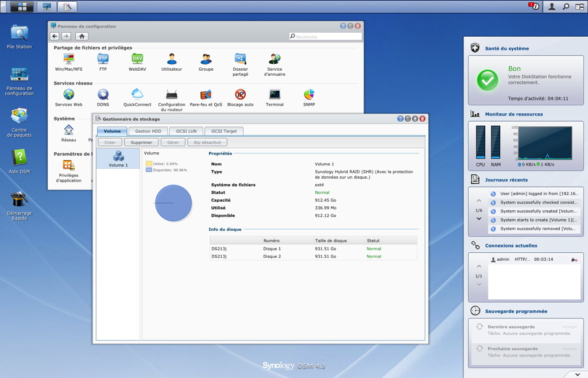Click the volume usage pie chart
The image size is (588, 378).
(x=173, y=203)
